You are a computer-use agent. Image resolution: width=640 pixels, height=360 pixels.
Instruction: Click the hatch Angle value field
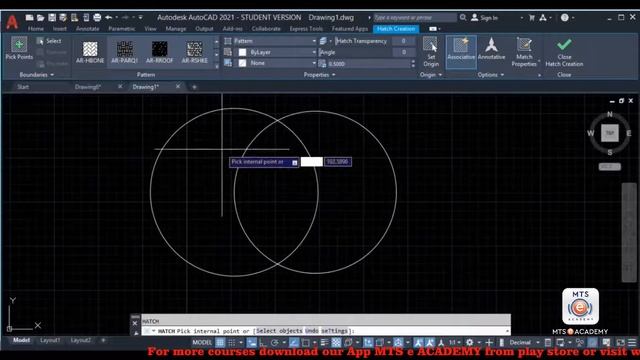[403, 52]
